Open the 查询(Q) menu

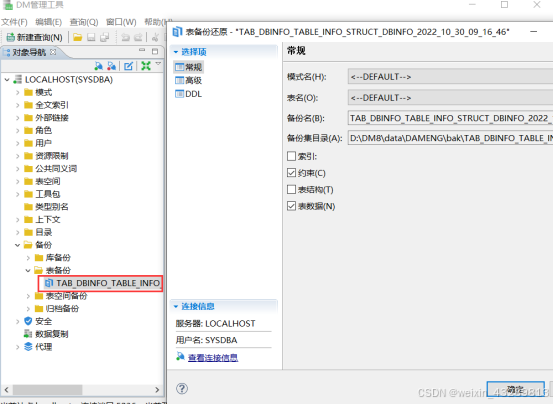[84, 22]
